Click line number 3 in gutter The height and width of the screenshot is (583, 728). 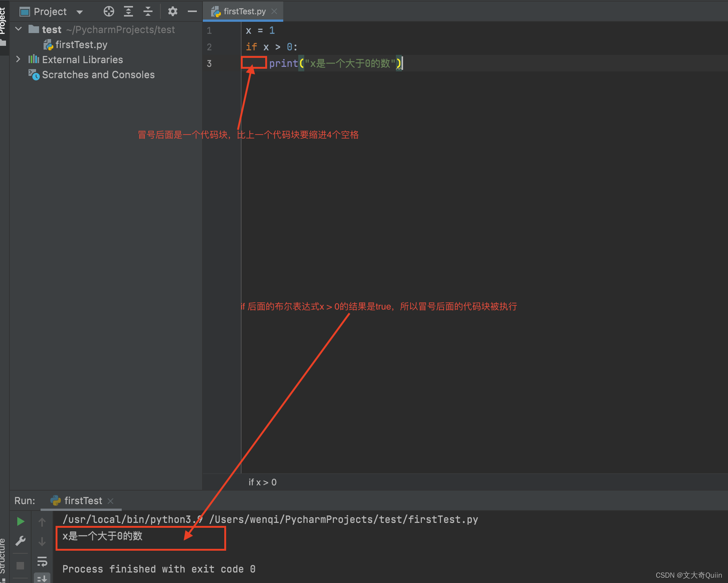tap(209, 63)
